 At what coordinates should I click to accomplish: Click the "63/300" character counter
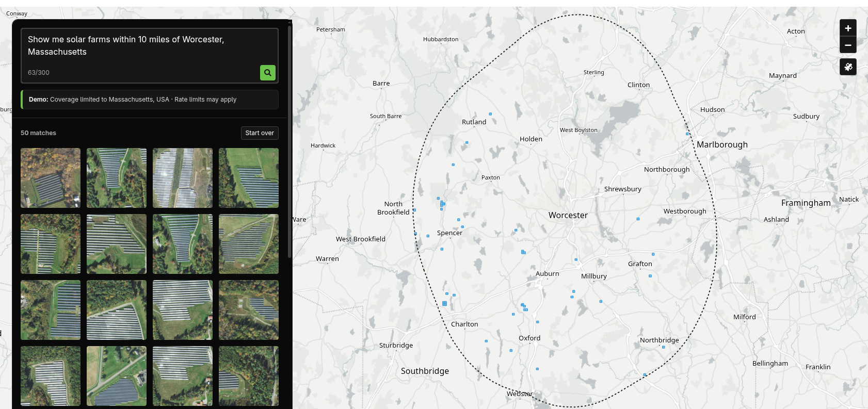(39, 73)
